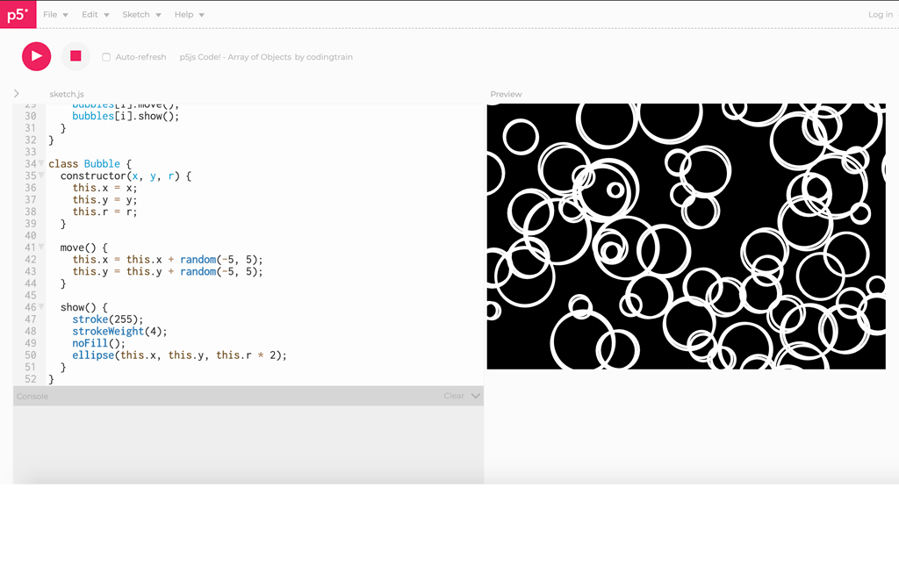The image size is (899, 588).
Task: Expand the Help dropdown menu
Action: pos(189,15)
